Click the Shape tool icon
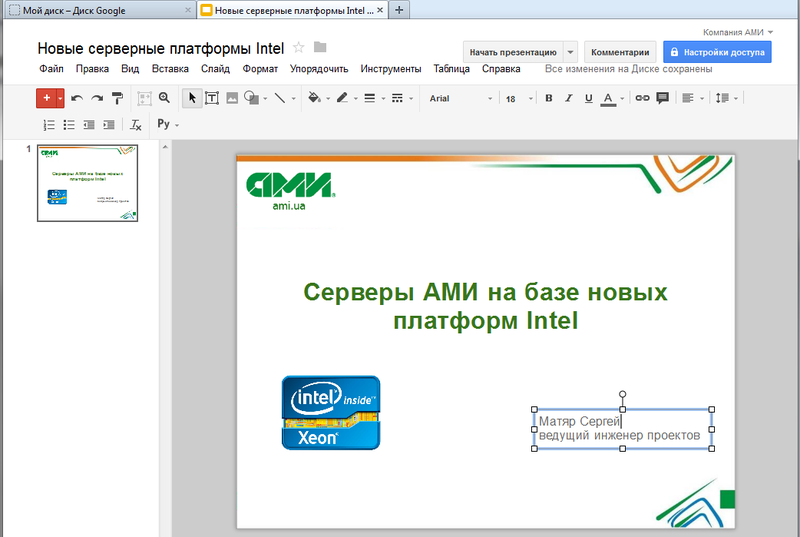This screenshot has width=800, height=537. point(251,98)
